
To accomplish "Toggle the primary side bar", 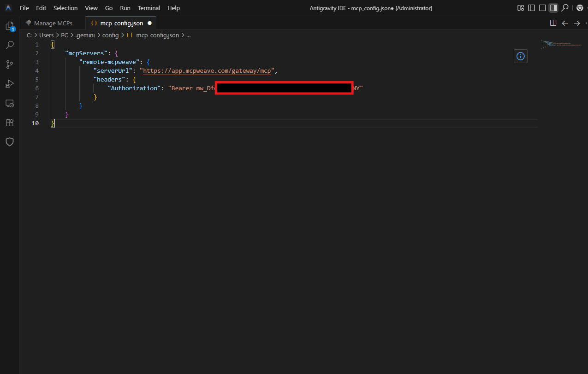I will tap(531, 8).
